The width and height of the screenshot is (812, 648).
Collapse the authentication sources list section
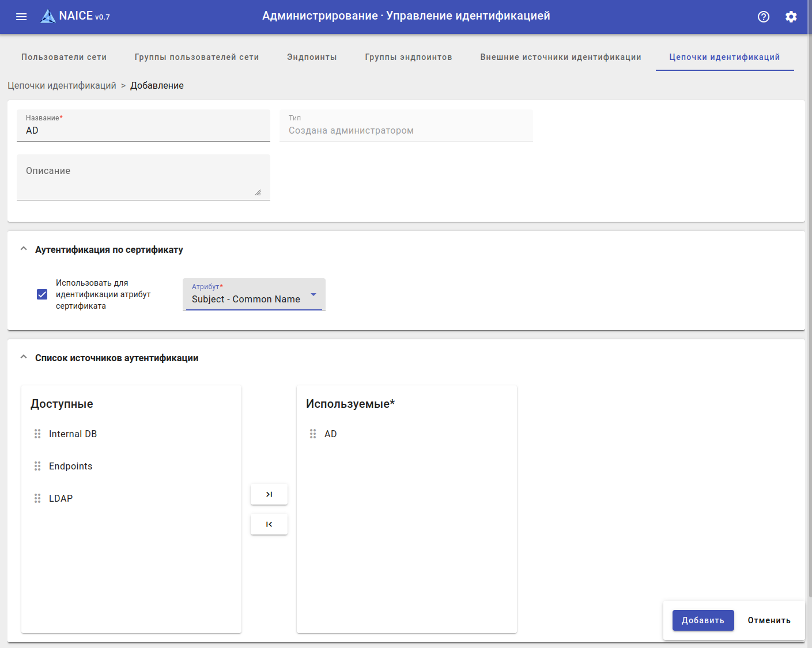pos(24,358)
